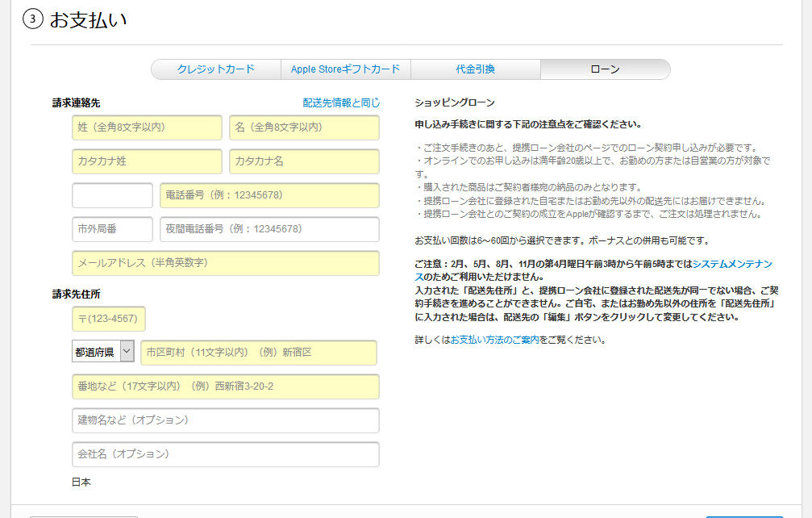Click the 会社名（オプション）field
The height and width of the screenshot is (518, 812).
point(226,454)
